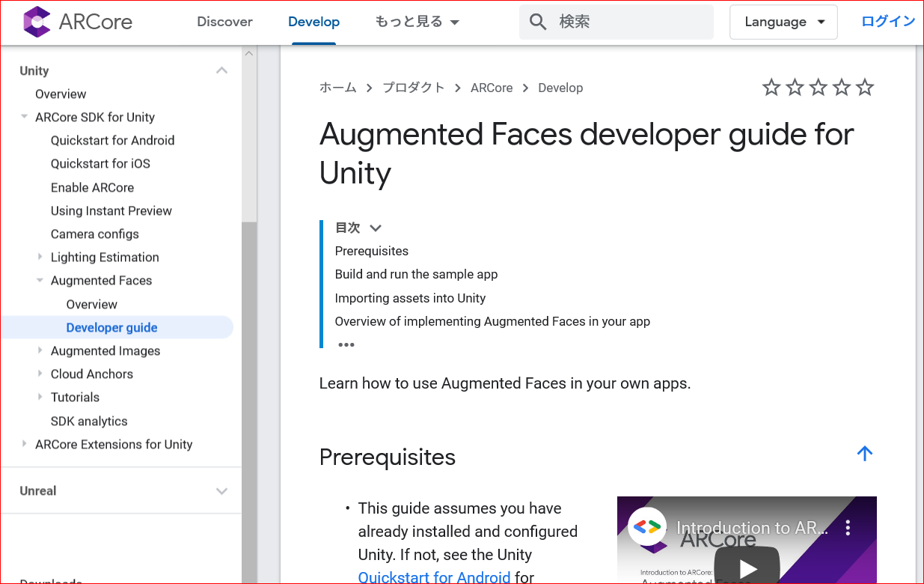This screenshot has width=924, height=584.
Task: Switch to the Discover tab
Action: point(224,22)
